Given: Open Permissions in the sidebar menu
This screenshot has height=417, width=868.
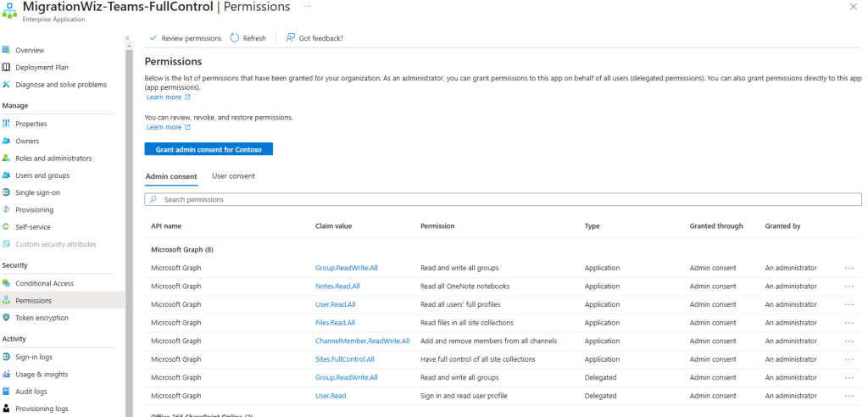Looking at the screenshot, I should coord(63,300).
